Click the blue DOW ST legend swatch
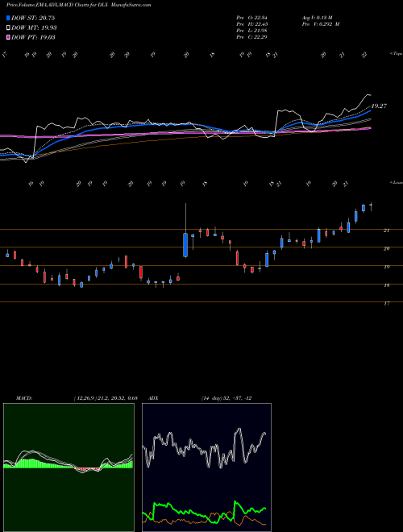The width and height of the screenshot is (403, 532). tap(8, 18)
